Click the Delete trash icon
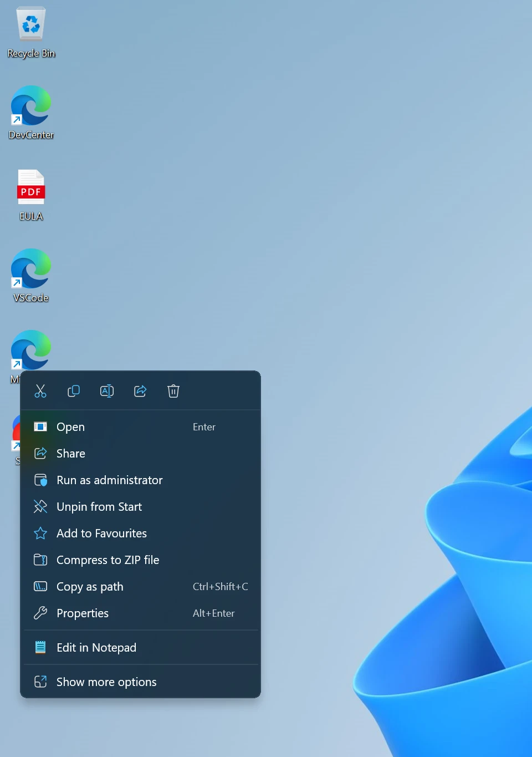532x757 pixels. click(x=173, y=391)
